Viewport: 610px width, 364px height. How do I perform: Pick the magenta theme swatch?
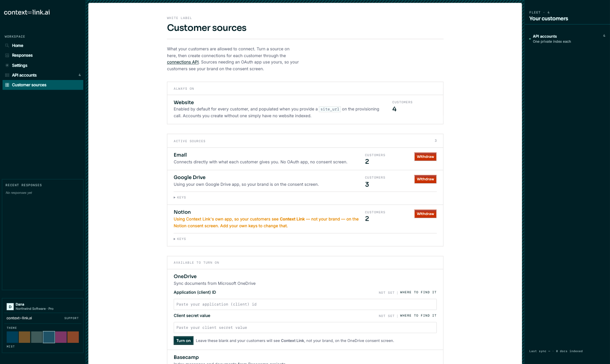point(61,337)
